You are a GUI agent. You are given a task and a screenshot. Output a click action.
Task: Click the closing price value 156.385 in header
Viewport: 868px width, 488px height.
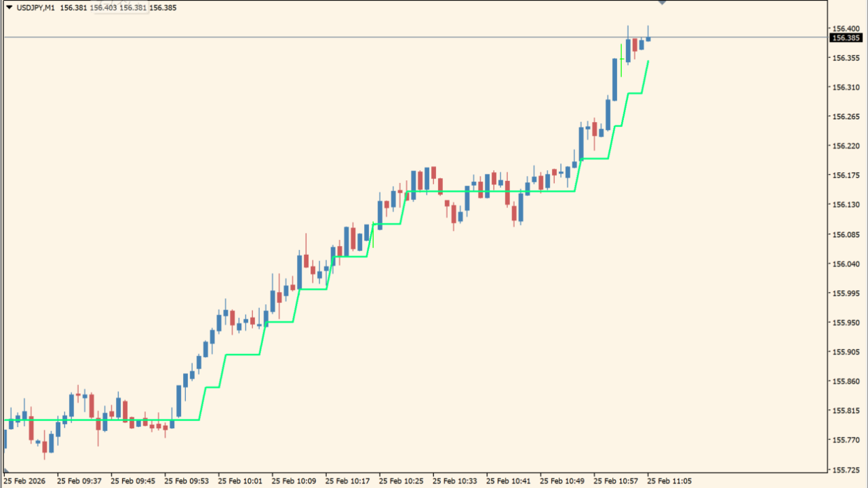163,8
